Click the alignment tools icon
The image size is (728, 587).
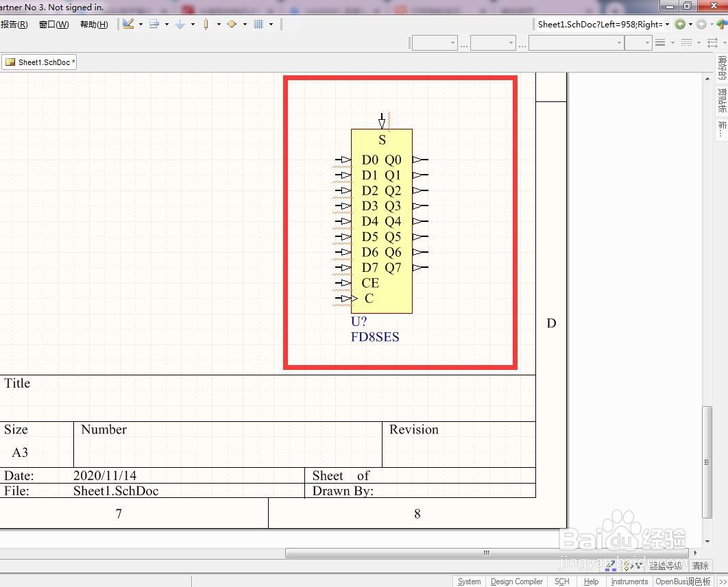point(154,24)
